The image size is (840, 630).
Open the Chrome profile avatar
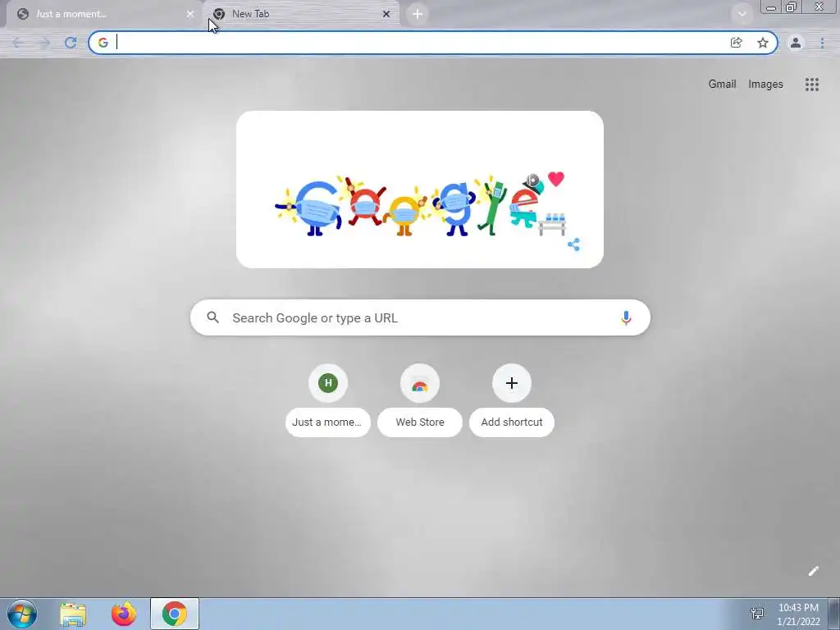[796, 43]
